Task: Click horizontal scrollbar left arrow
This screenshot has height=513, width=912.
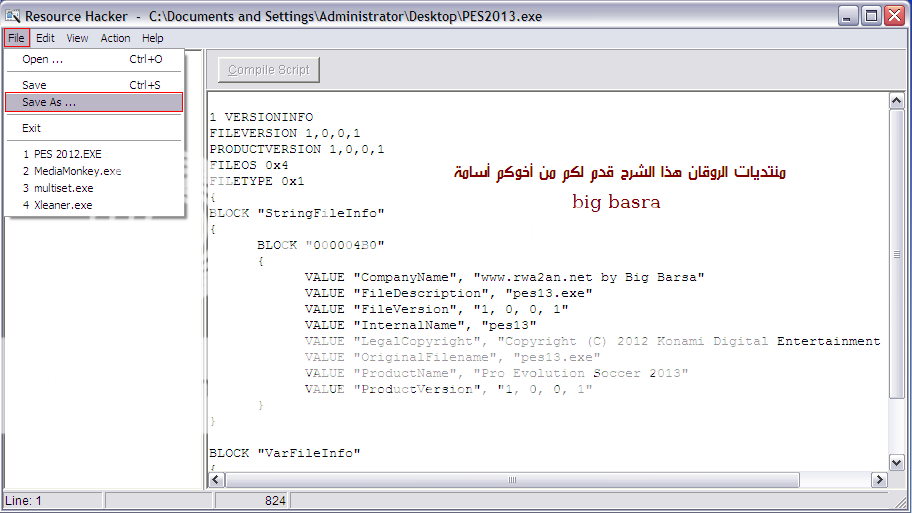Action: tap(216, 480)
